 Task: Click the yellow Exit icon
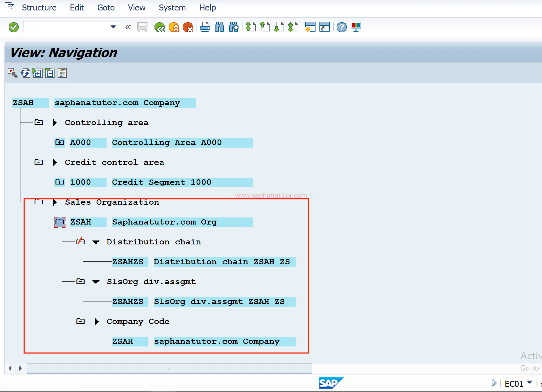pyautogui.click(x=174, y=27)
